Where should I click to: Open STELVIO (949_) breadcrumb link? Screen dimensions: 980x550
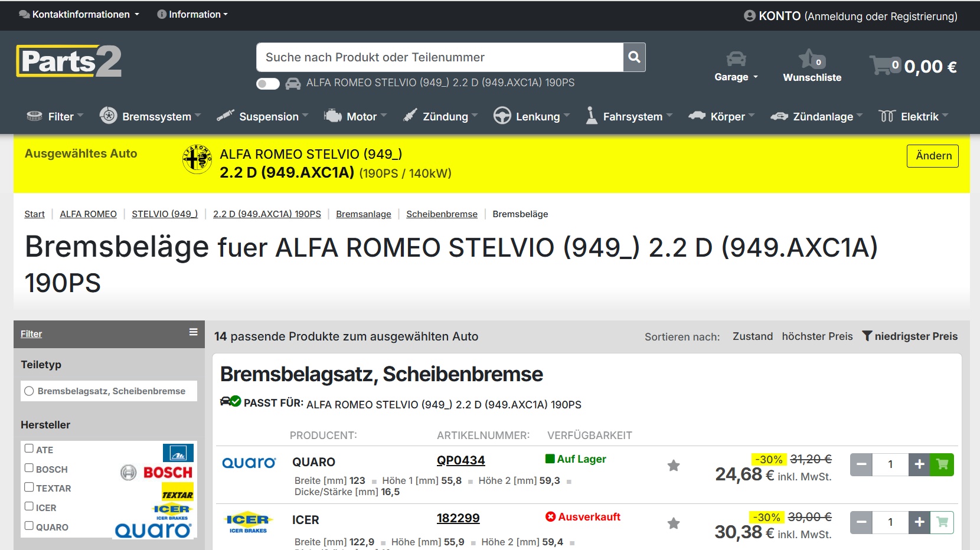click(x=165, y=214)
